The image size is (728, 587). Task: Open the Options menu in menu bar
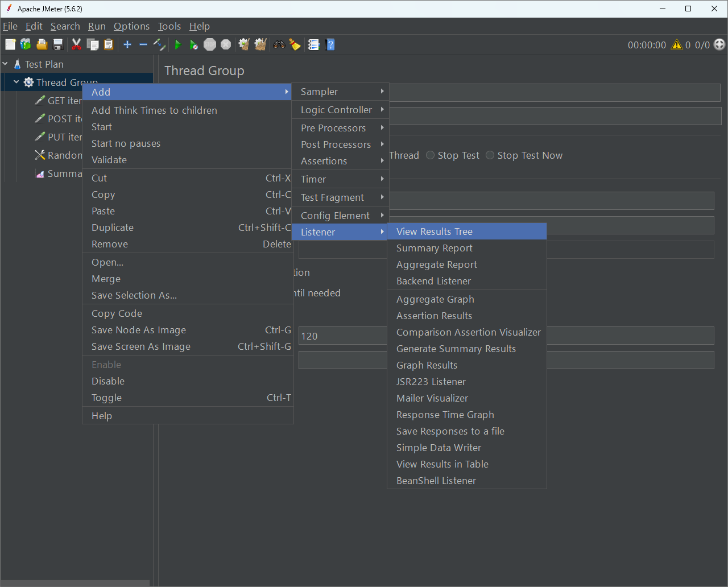coord(131,26)
